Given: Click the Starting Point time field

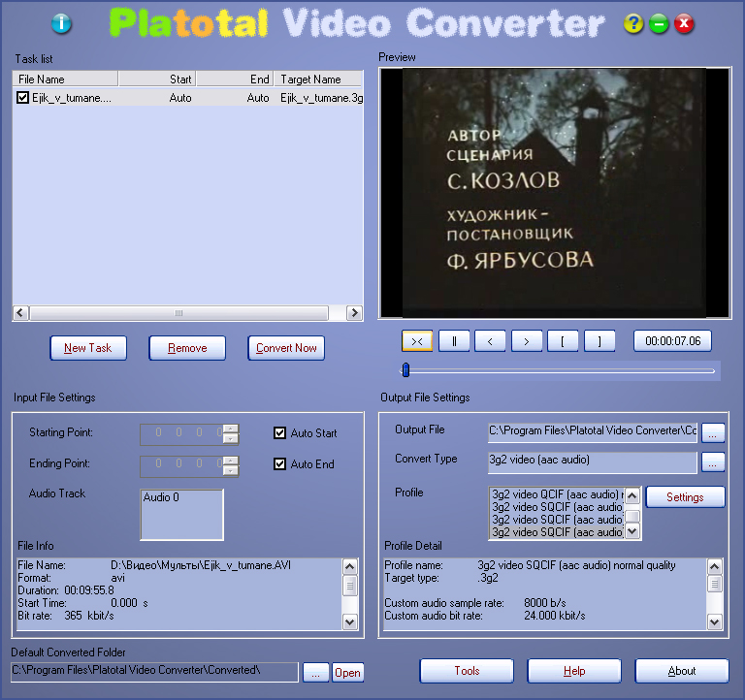Looking at the screenshot, I should click(182, 433).
